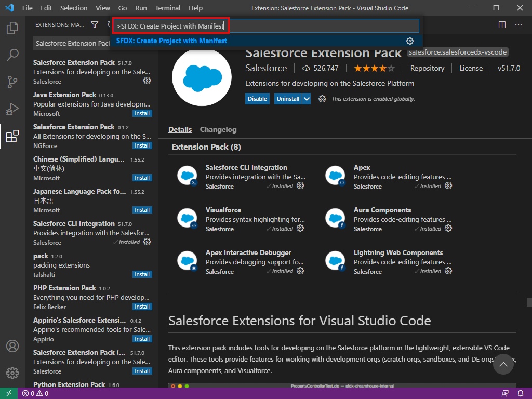Screen dimensions: 532x399
Task: Click the Uninstall button
Action: point(288,99)
